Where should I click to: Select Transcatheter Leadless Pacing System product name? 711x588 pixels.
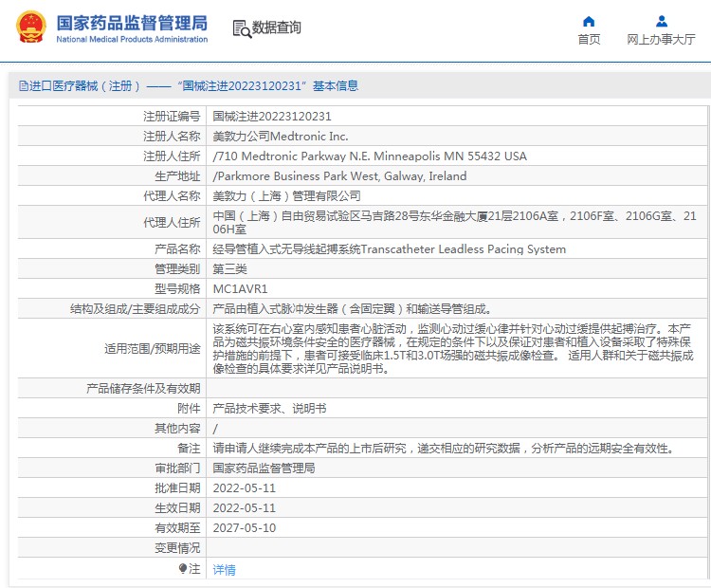click(x=389, y=249)
